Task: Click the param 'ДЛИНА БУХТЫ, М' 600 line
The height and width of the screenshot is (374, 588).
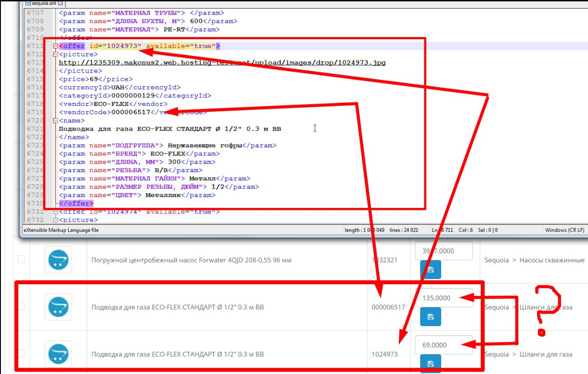Action: pyautogui.click(x=148, y=21)
